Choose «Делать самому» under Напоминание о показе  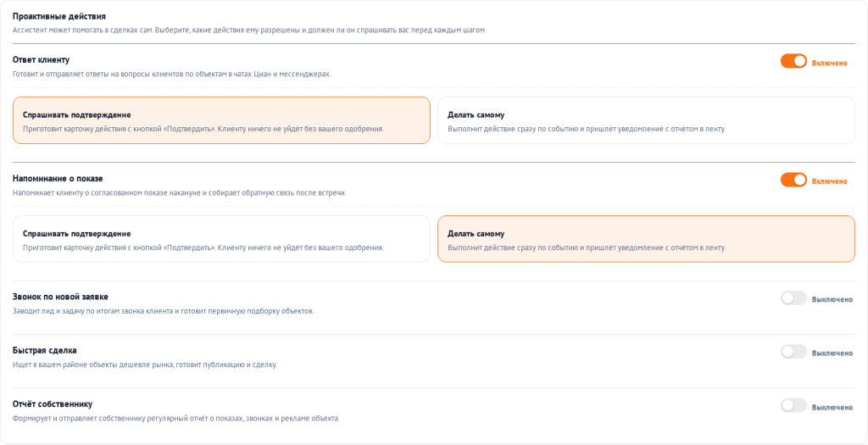point(646,239)
